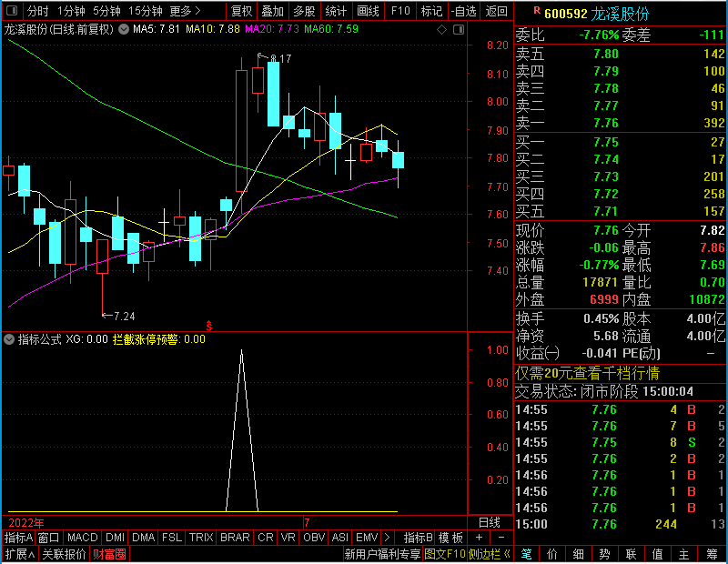Select the 1分钟 timeframe
This screenshot has width=728, height=564.
coord(72,11)
